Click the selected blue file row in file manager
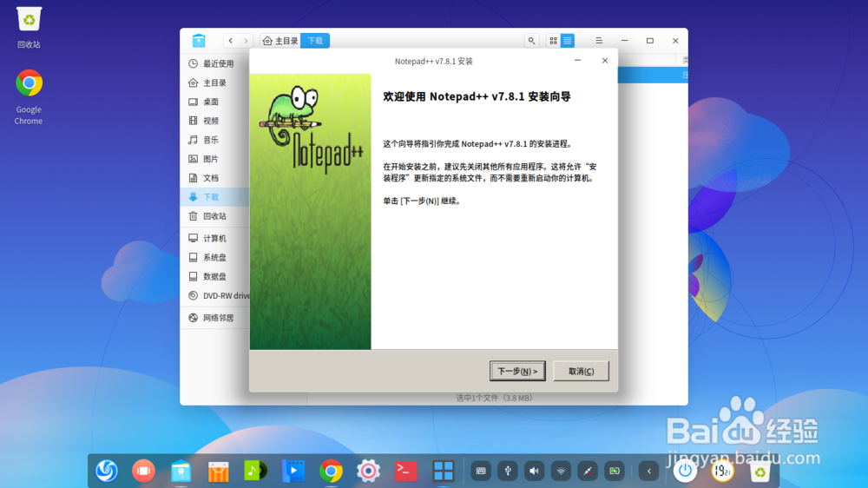868x488 pixels. point(653,76)
